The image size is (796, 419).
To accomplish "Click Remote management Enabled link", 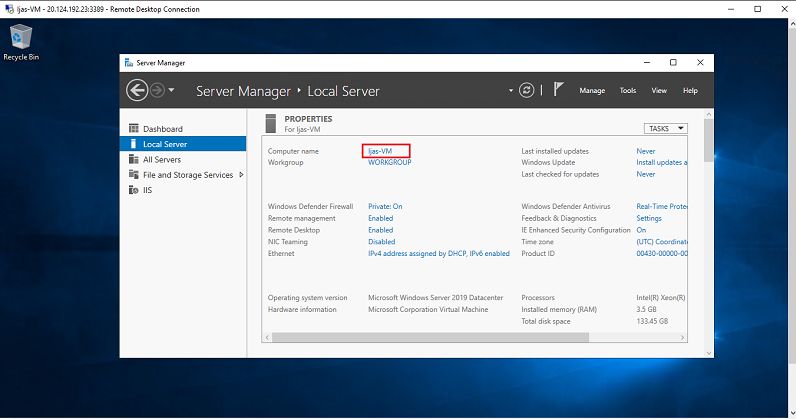I will point(380,218).
